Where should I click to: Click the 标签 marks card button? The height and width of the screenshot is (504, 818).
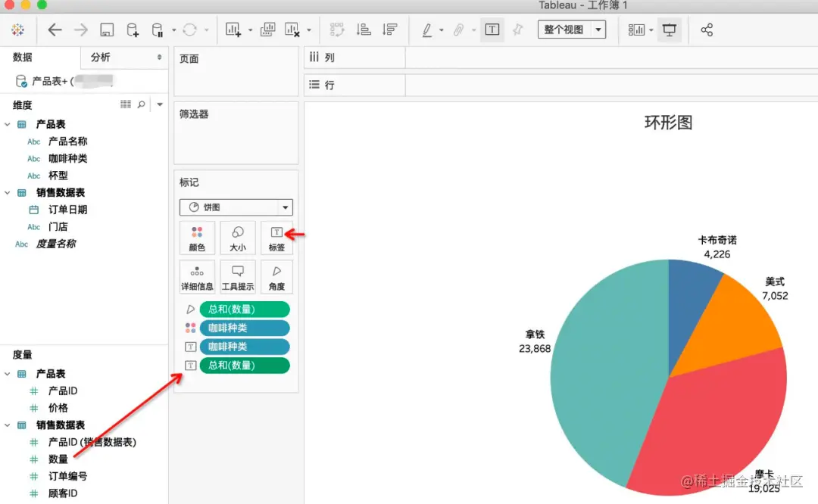276,238
